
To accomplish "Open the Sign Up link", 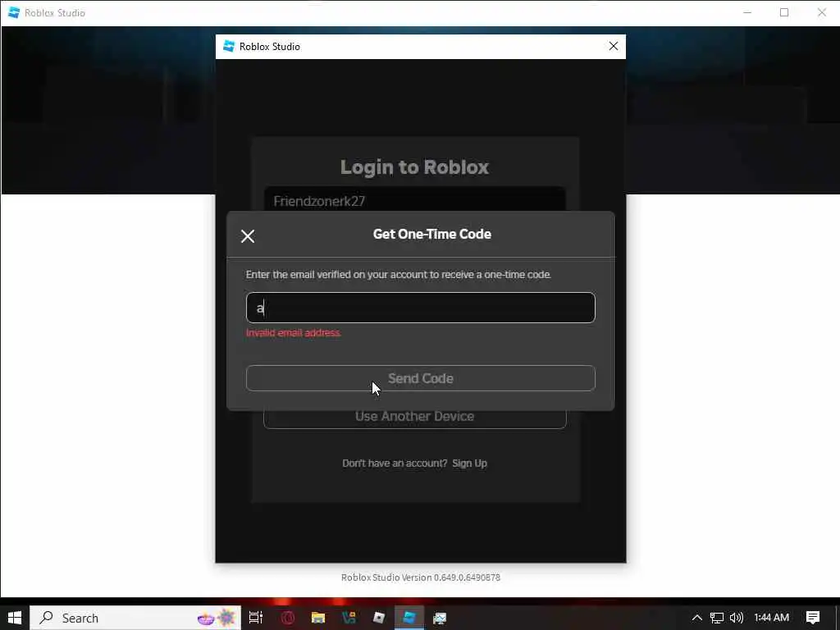I will tap(469, 463).
